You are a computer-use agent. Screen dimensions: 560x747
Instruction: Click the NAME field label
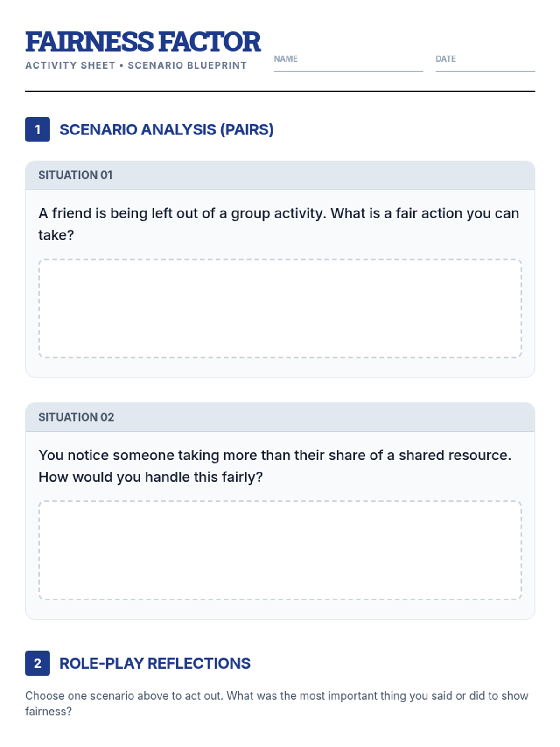[286, 59]
